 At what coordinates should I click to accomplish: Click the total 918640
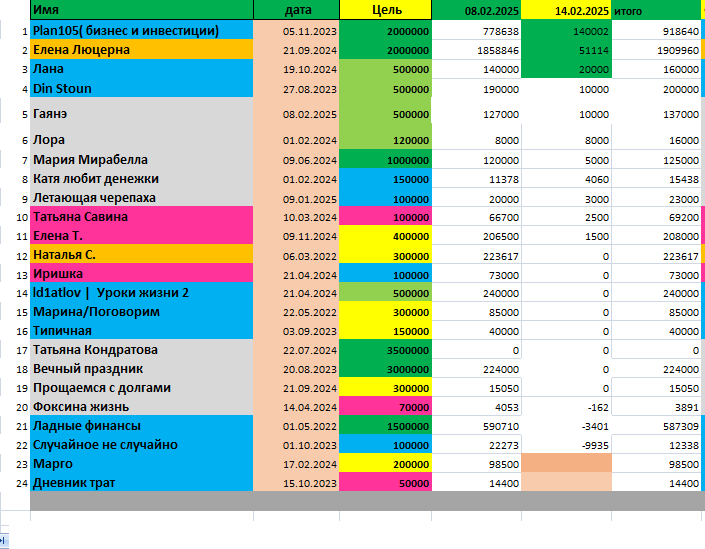coord(656,31)
